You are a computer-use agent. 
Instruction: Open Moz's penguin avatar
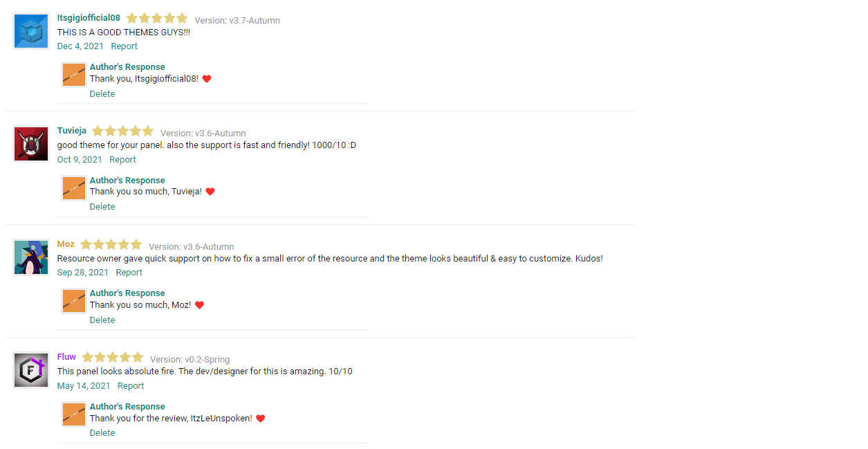point(31,257)
